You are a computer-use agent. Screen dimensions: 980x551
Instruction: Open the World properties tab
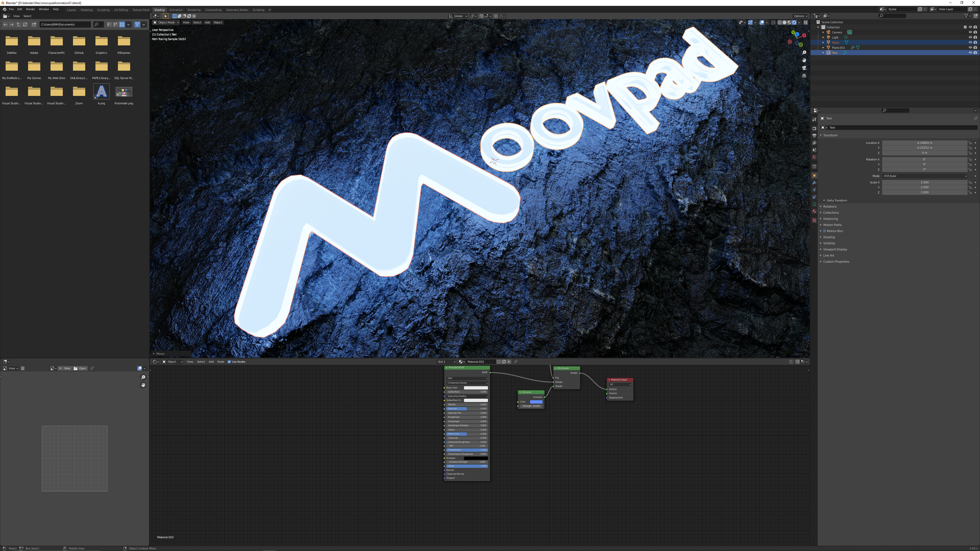tap(814, 157)
